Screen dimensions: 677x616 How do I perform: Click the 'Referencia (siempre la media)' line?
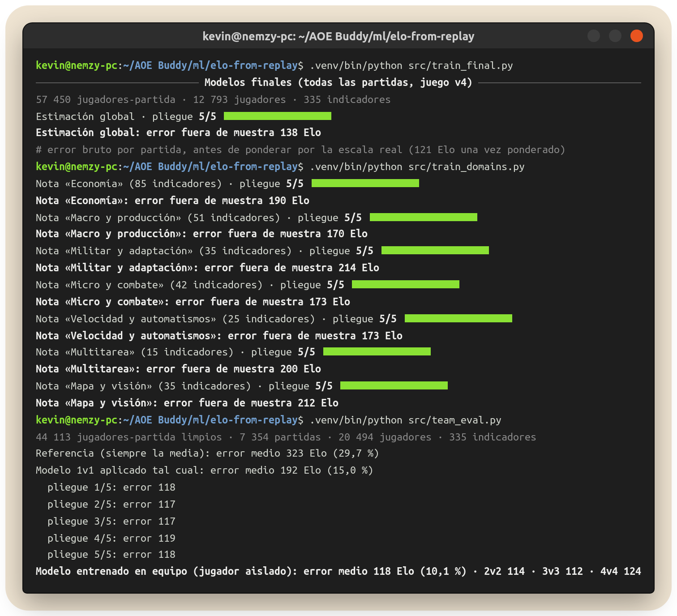207,453
